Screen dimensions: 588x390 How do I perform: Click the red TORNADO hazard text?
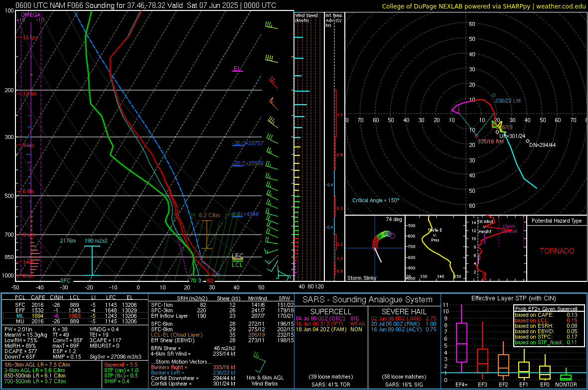coord(557,251)
